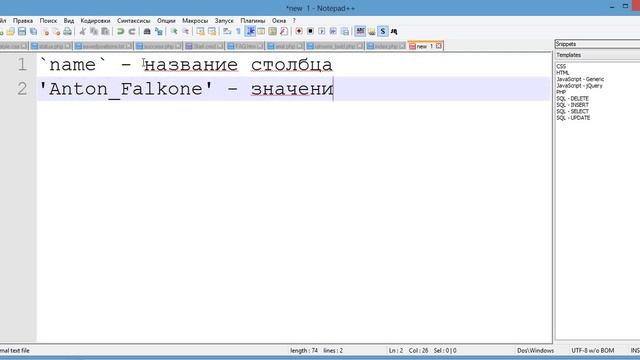The image size is (640, 360).
Task: Copy selection via toolbar icon
Action: [94, 31]
